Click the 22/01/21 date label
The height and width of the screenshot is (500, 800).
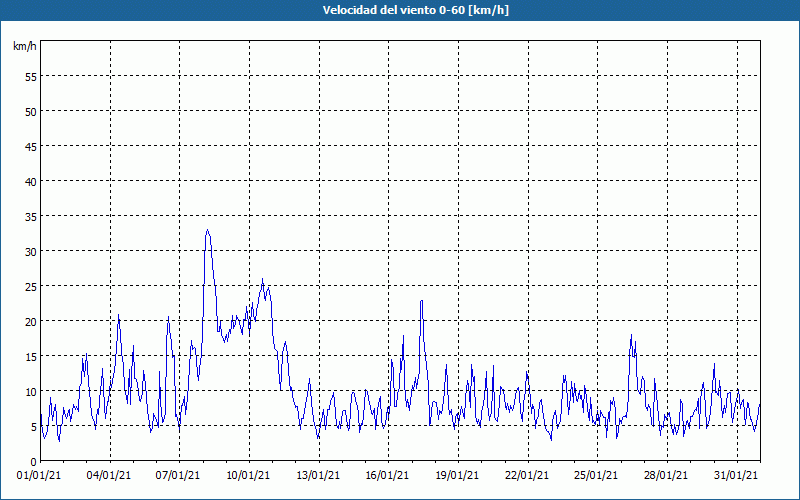527,475
